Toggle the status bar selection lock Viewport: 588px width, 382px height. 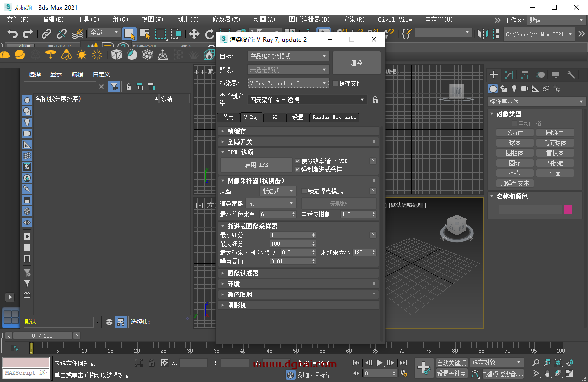pos(152,363)
